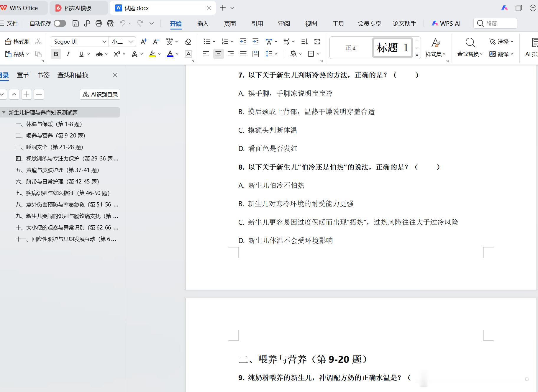Open the numbered list dropdown arrow
Viewport: 538px width, 392px height.
[232, 42]
